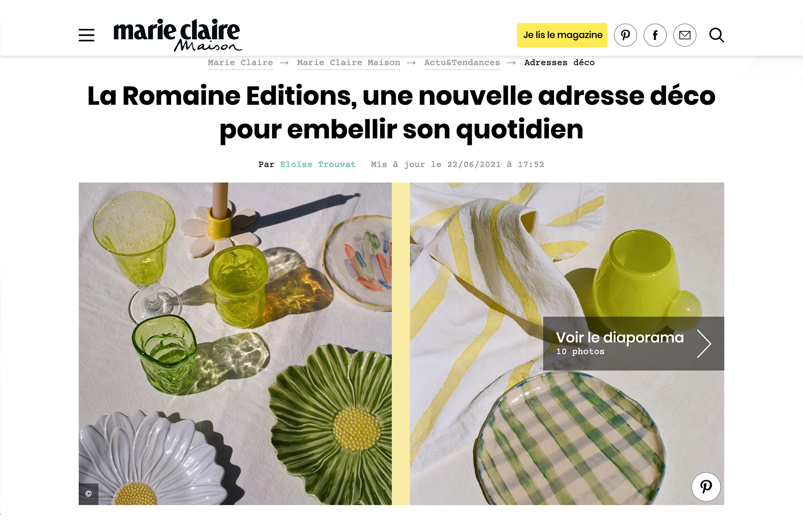
Task: Select Adresses déco breadcrumb item
Action: pos(559,63)
